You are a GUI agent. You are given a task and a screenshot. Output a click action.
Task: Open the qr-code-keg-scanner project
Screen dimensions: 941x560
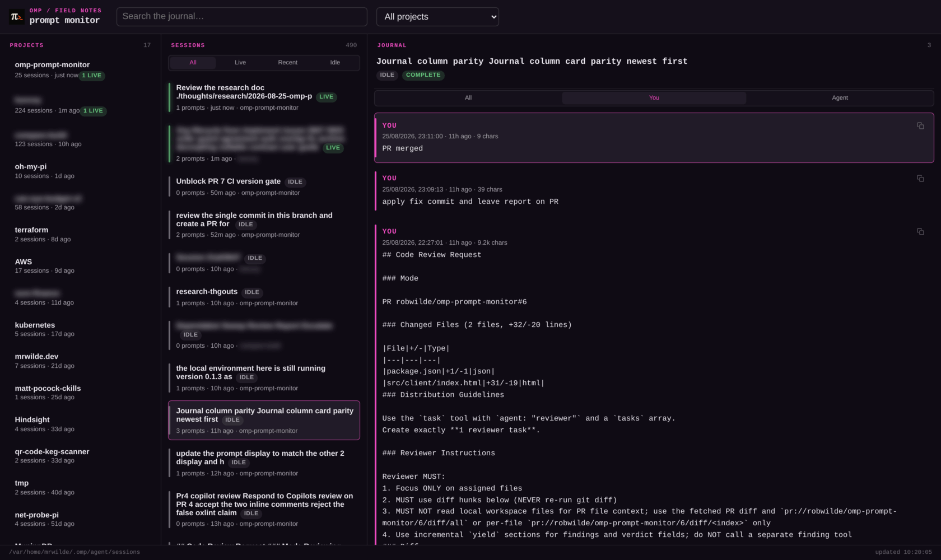pyautogui.click(x=81, y=456)
